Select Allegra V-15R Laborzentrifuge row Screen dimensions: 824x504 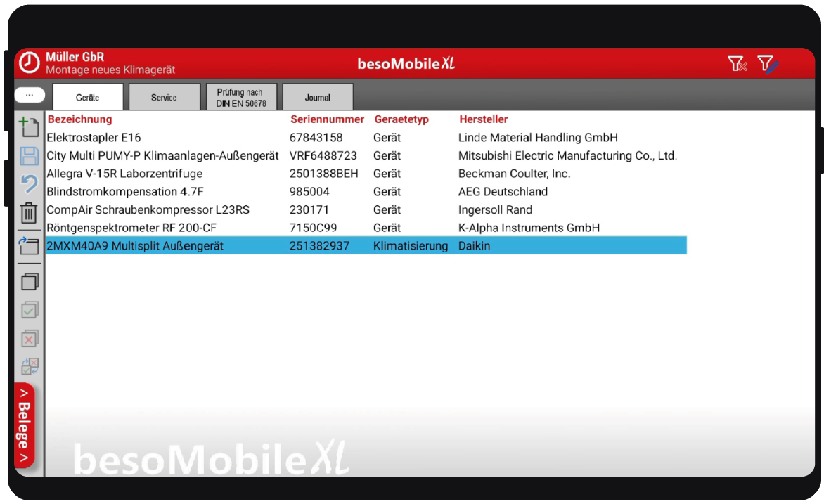(366, 174)
